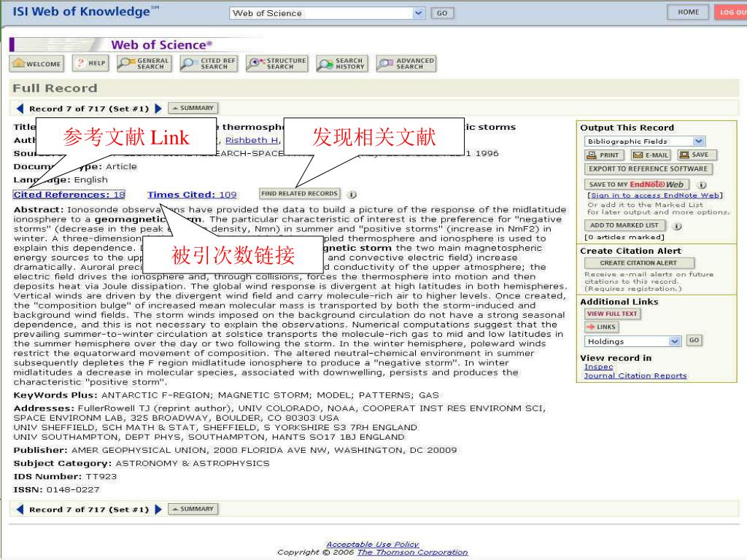Go to next record using bottom arrow

click(158, 509)
